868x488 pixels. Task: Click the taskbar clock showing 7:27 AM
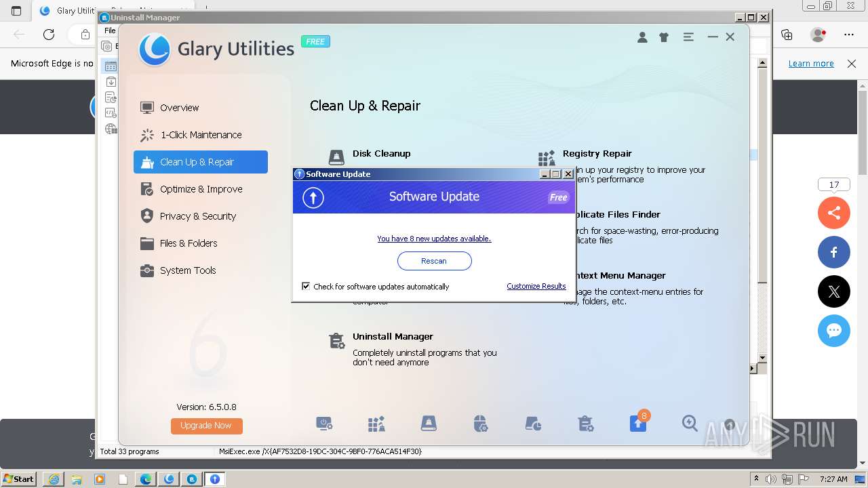(833, 479)
